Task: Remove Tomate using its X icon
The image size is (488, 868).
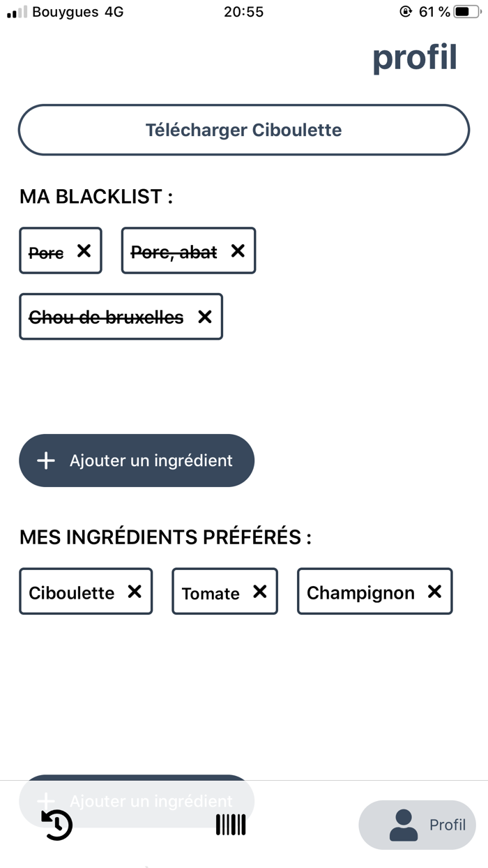Action: click(261, 592)
